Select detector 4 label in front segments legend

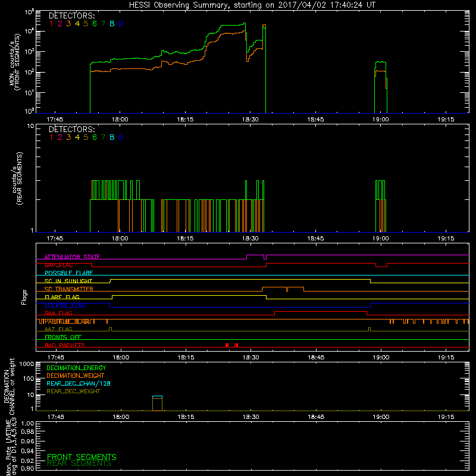[77, 24]
